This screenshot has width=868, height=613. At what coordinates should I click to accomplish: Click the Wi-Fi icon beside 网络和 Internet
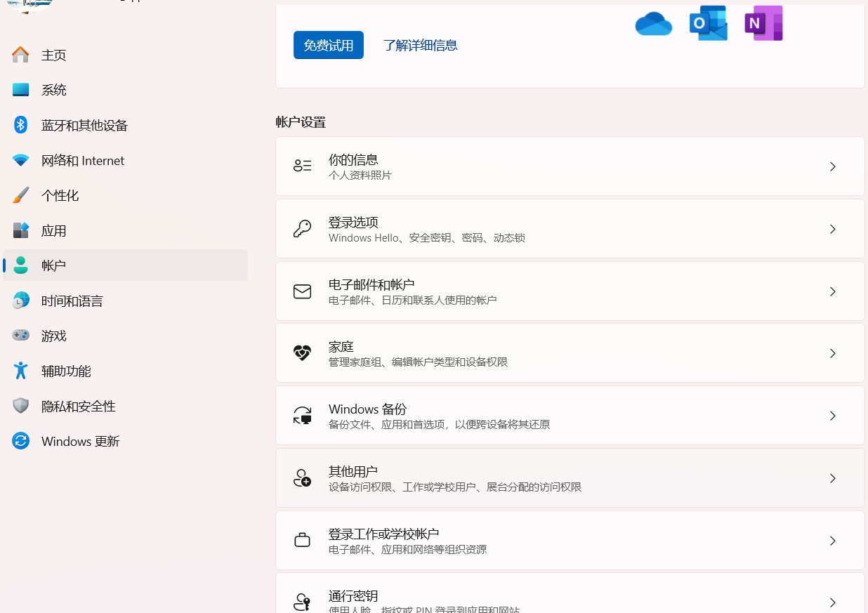(20, 160)
